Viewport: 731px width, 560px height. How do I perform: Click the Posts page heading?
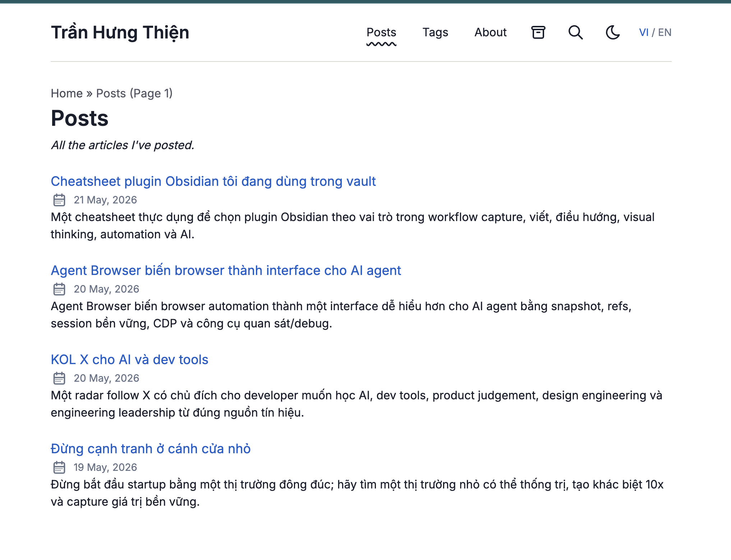[x=79, y=118]
